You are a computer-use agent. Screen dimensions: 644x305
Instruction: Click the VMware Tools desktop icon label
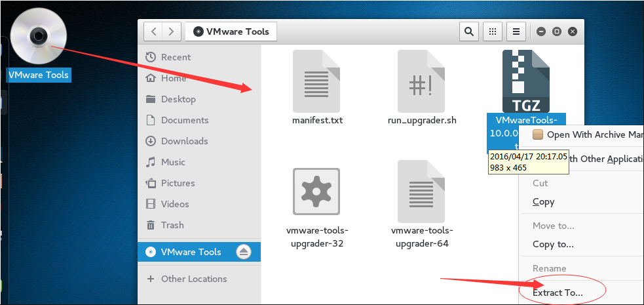coord(39,75)
